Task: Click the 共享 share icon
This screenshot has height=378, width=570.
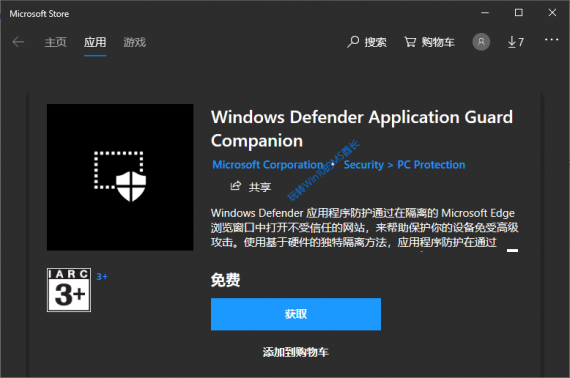Action: [236, 186]
